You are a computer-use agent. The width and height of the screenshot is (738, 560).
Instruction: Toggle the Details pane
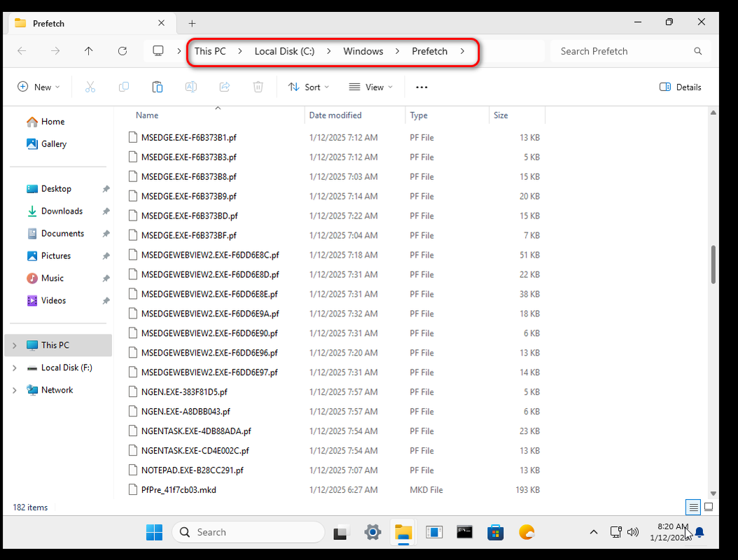(x=680, y=87)
